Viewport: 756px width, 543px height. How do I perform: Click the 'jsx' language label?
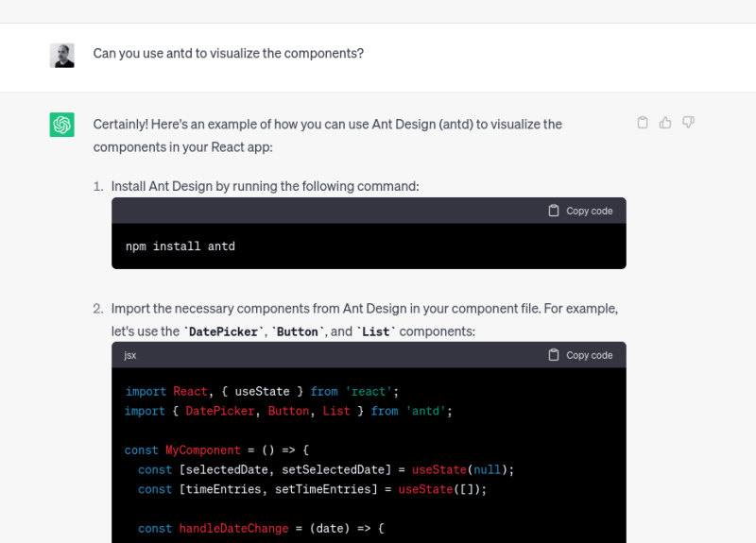click(130, 355)
